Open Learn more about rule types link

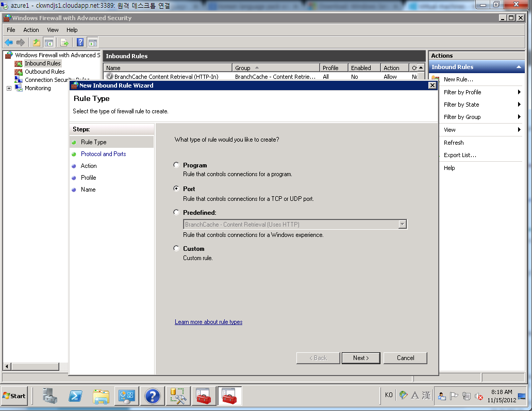pyautogui.click(x=208, y=322)
